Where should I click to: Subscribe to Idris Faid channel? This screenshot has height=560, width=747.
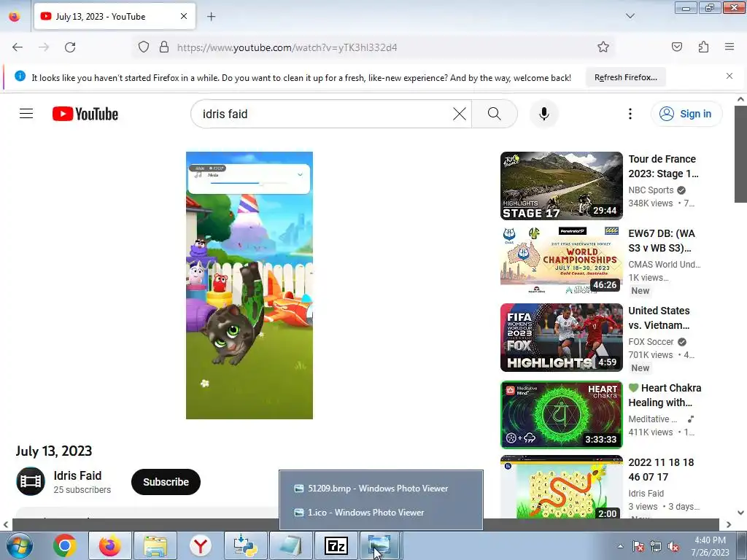point(166,482)
